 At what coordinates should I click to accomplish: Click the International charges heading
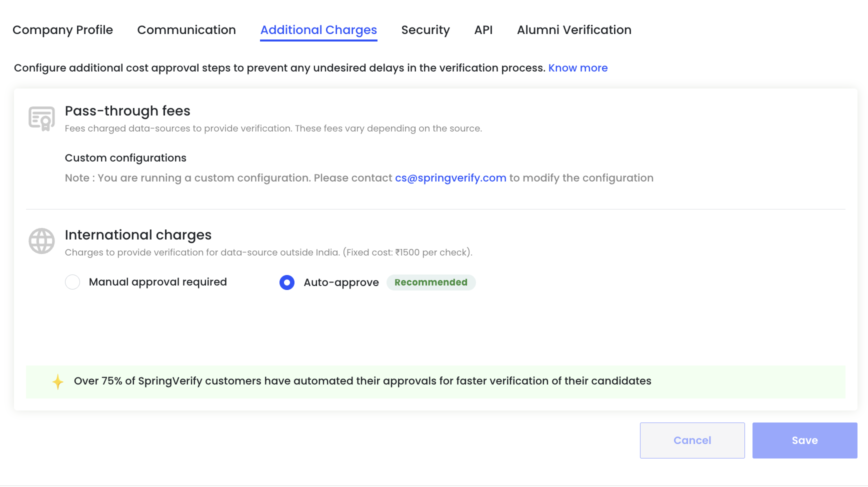click(138, 235)
